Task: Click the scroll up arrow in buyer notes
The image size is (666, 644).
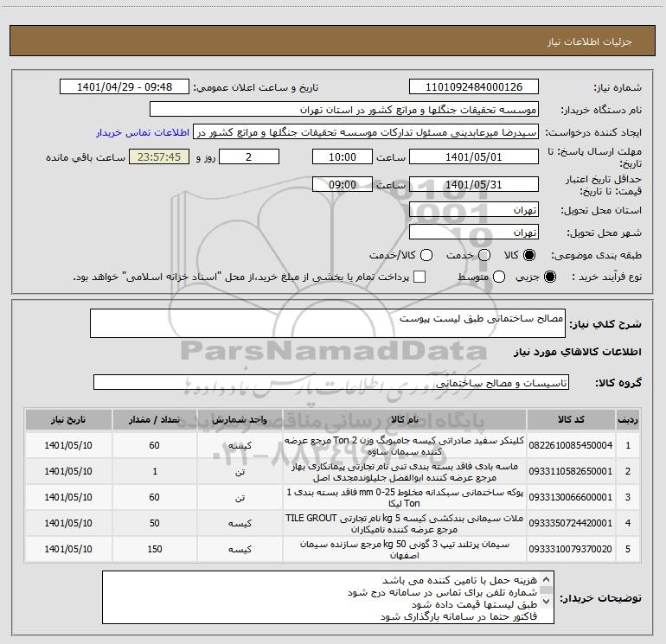Action: (x=547, y=579)
